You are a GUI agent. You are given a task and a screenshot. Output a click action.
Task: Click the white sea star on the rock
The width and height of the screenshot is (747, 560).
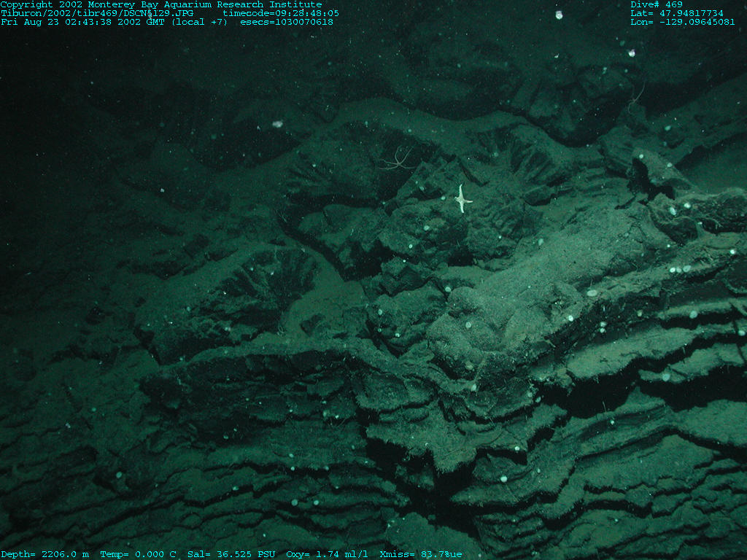point(462,198)
